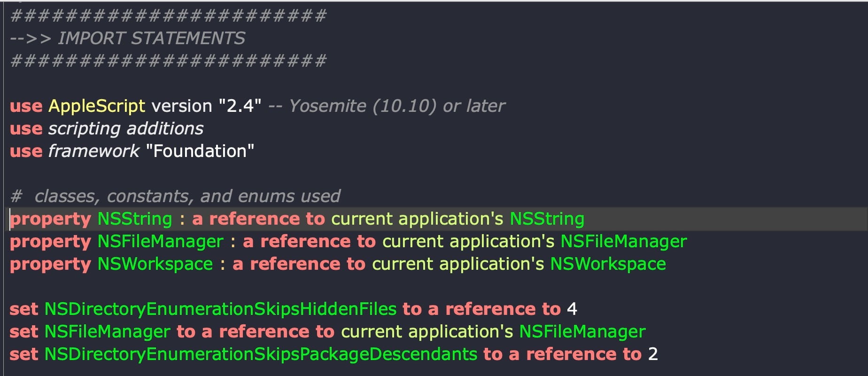868x376 pixels.
Task: Click the classes, constants, and enums comment
Action: coord(187,196)
